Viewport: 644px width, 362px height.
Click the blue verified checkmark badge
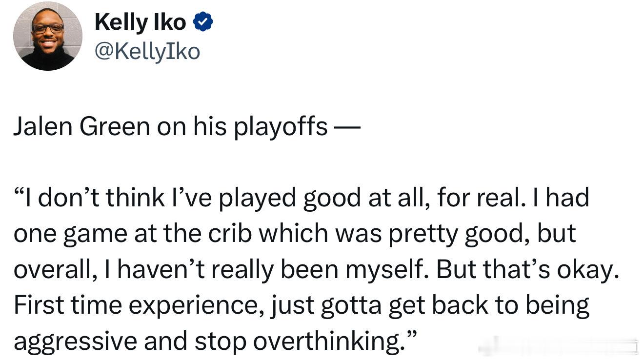pyautogui.click(x=203, y=22)
